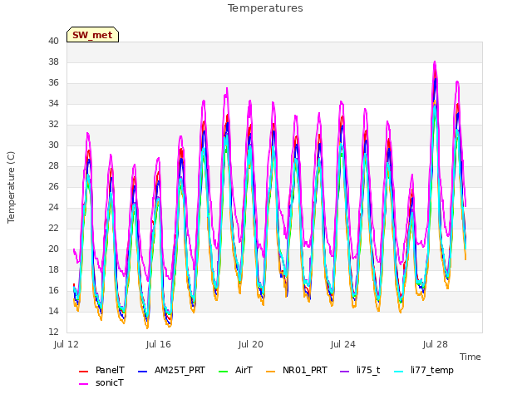532x399 pixels.
Task: Click the Jul 28 tick label
Action: pos(436,345)
